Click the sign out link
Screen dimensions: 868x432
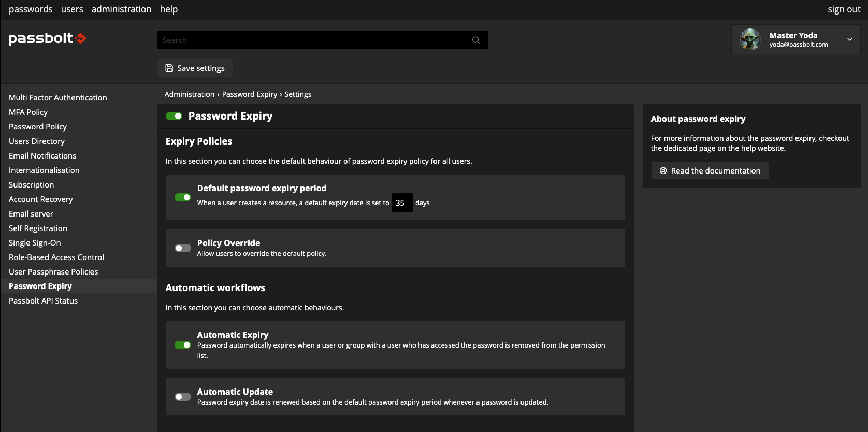[x=844, y=9]
